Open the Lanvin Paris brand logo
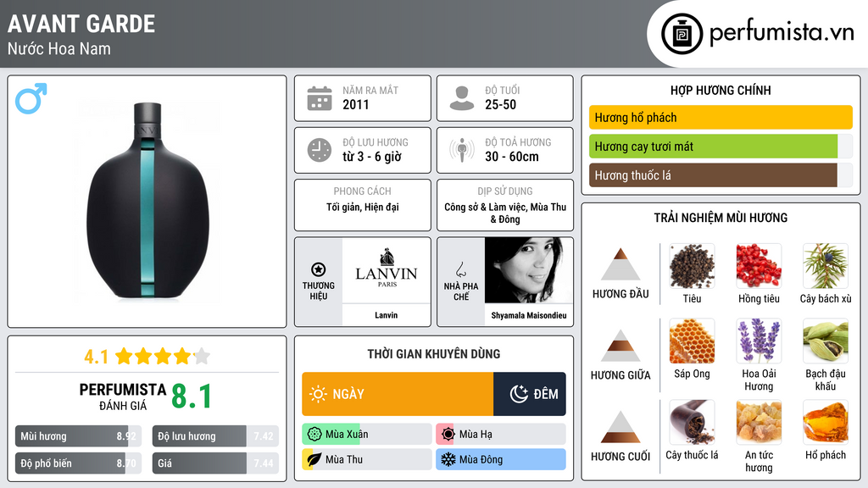 pyautogui.click(x=386, y=272)
